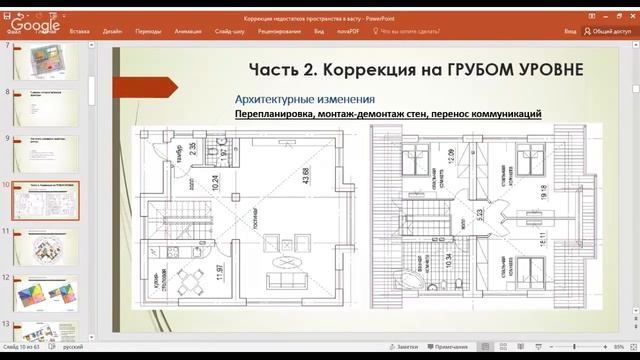Click the spell check icon in status bar

52,347
